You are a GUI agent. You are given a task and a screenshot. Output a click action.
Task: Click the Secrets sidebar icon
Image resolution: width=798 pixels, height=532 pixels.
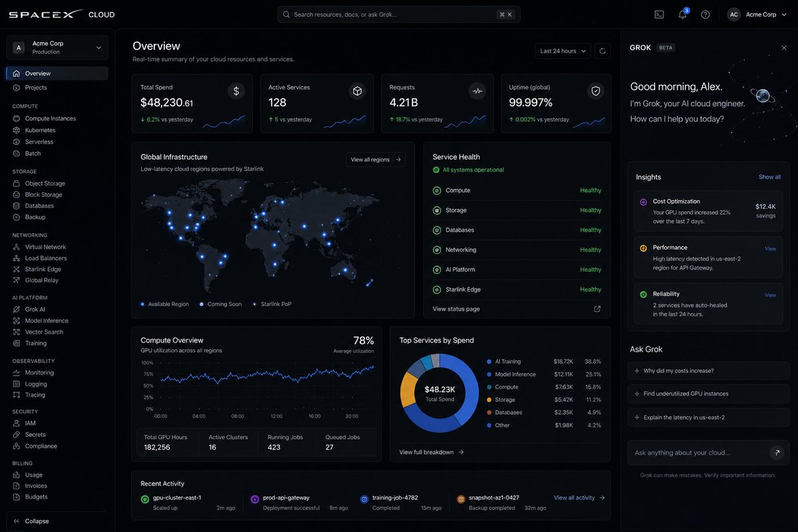pos(17,434)
